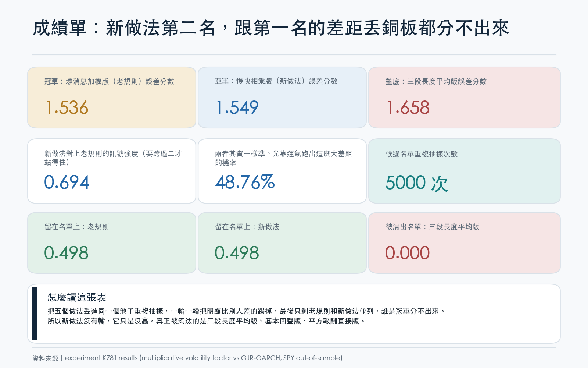Click the signal strength value 0.694

tap(67, 182)
